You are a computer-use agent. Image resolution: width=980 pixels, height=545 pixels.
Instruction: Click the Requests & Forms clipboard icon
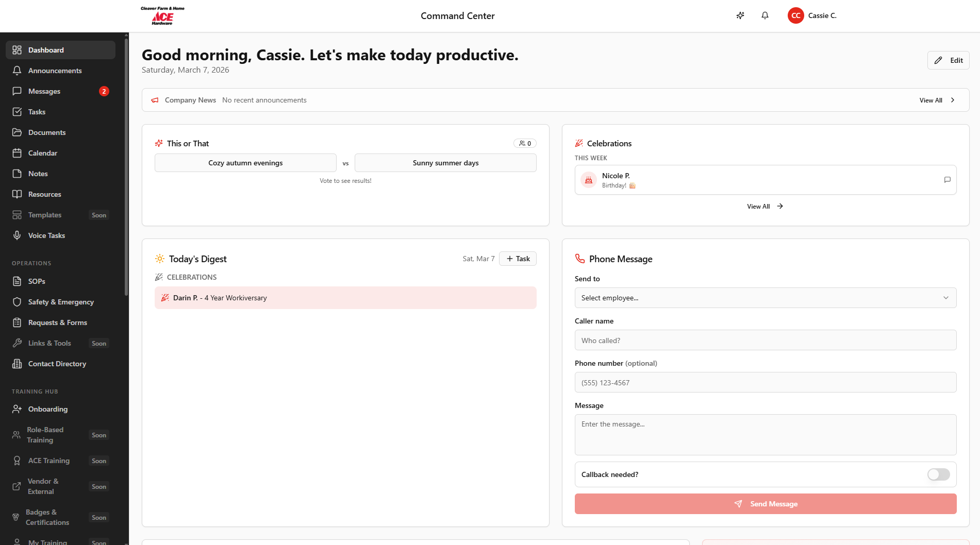[x=17, y=322]
